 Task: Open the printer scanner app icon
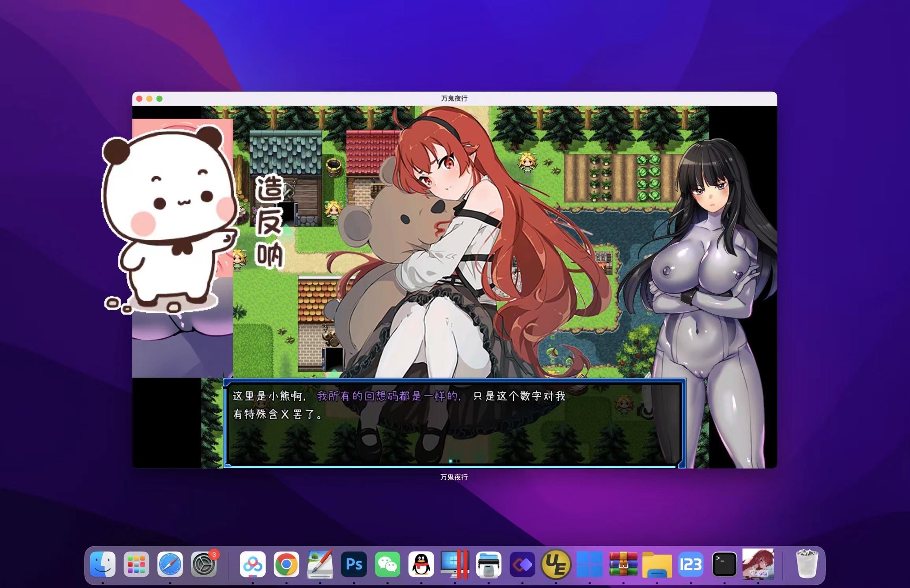pyautogui.click(x=489, y=564)
